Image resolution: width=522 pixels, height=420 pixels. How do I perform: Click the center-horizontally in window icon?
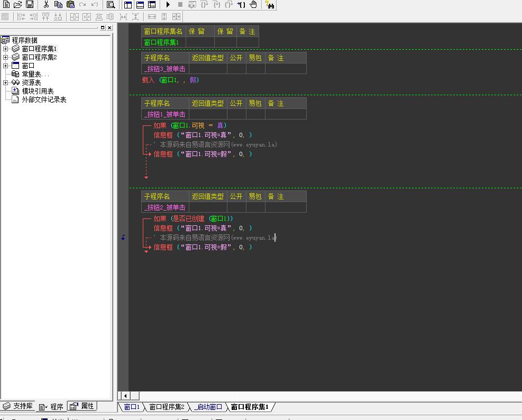[75, 16]
